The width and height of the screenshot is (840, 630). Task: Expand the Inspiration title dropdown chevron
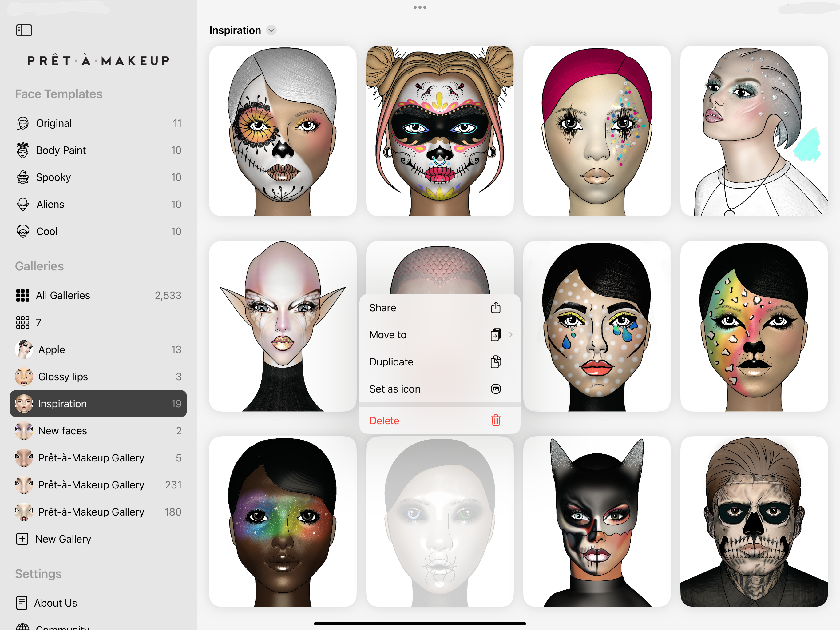[x=271, y=30]
